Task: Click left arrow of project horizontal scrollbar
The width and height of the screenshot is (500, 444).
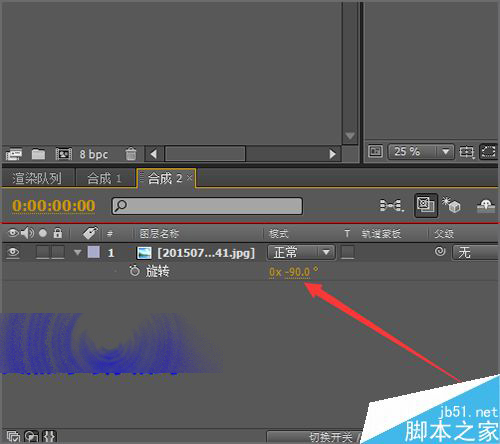Action: click(153, 154)
